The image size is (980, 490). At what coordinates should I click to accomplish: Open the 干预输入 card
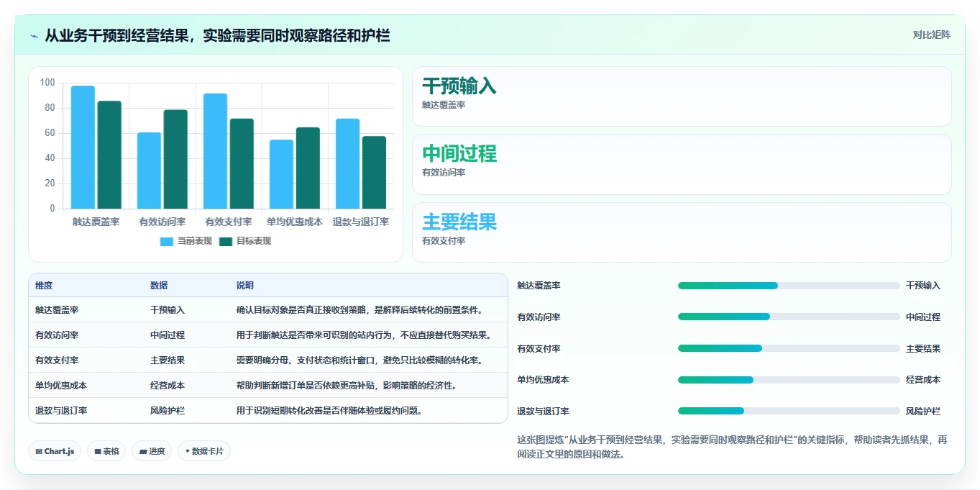[682, 96]
